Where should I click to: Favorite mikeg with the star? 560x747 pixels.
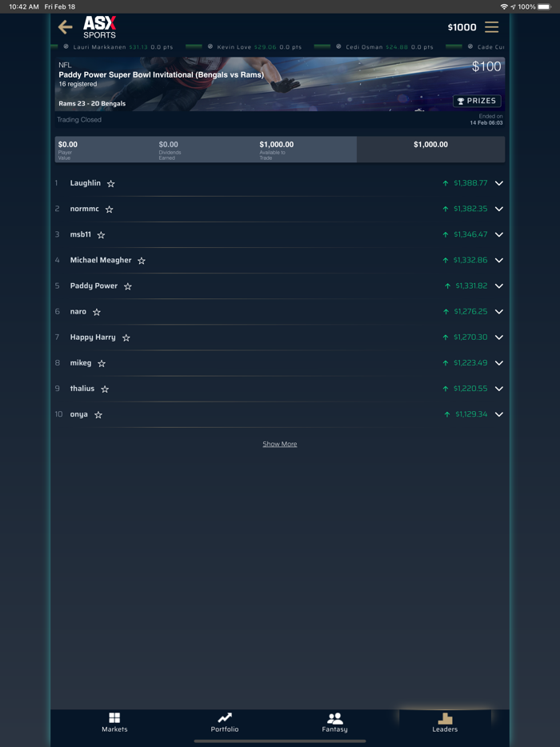(x=102, y=363)
